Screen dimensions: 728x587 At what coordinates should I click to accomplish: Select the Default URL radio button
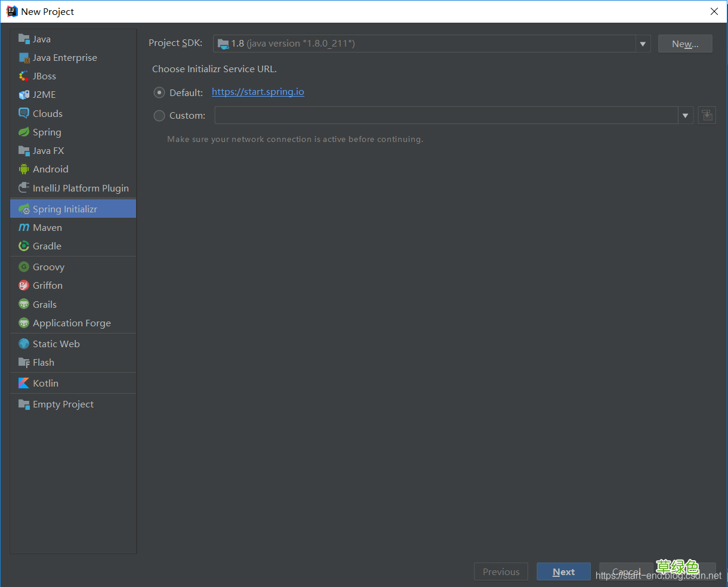click(159, 92)
